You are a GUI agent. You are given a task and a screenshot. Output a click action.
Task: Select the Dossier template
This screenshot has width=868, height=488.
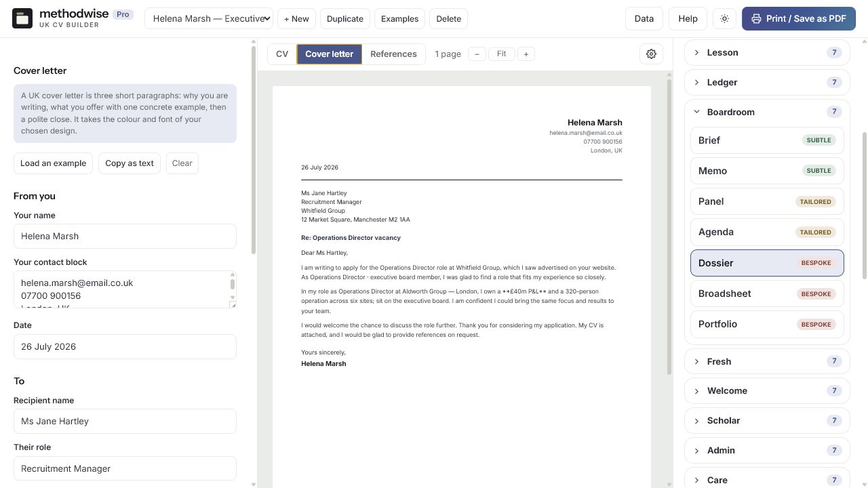[767, 263]
